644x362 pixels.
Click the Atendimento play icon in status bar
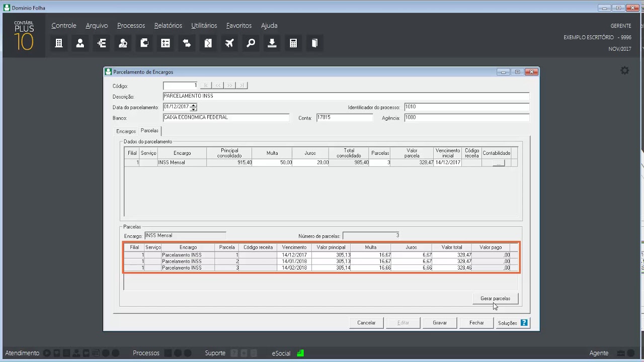coord(47,353)
